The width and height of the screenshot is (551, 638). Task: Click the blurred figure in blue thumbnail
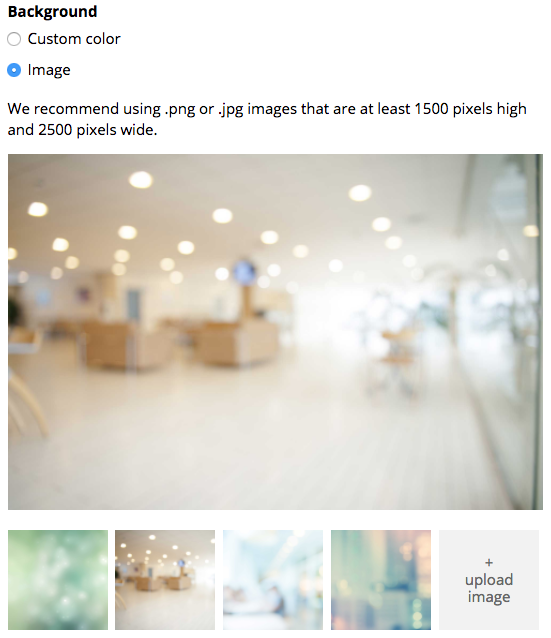click(x=277, y=600)
